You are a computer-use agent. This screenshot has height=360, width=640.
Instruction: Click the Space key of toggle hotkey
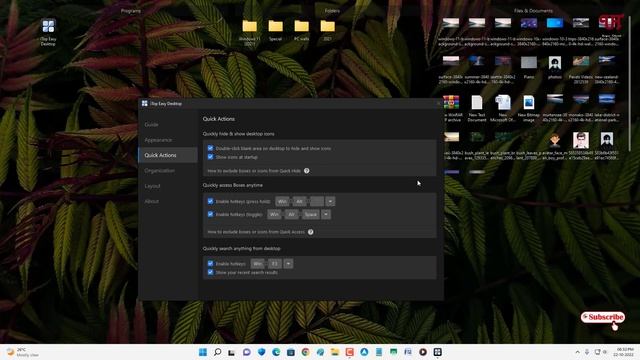click(x=311, y=214)
